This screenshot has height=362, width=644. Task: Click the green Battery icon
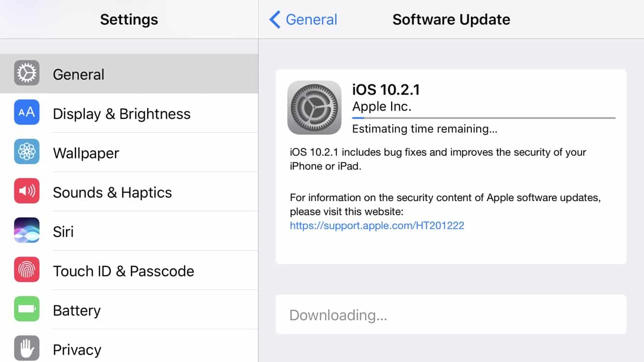click(27, 309)
